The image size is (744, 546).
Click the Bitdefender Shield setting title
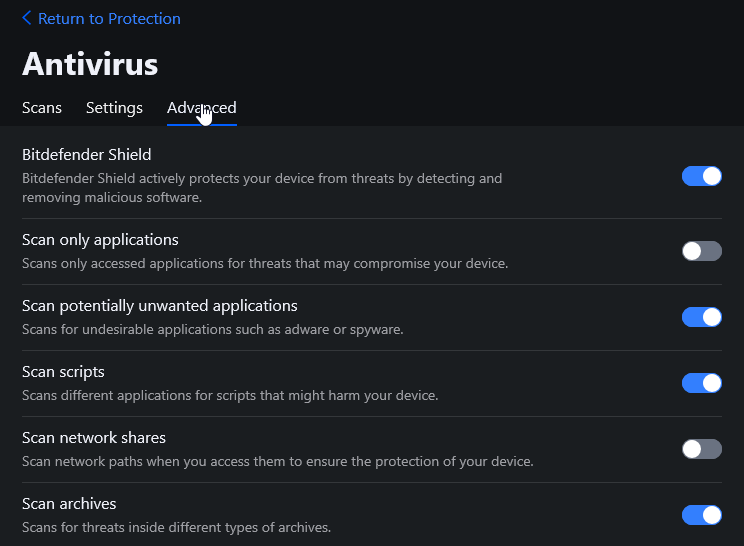pos(87,154)
